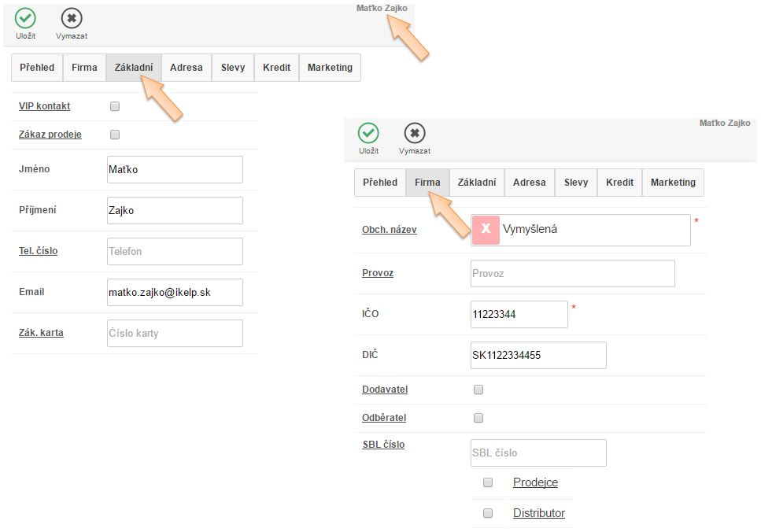Click the red X icon beside Vymyšlená

486,229
